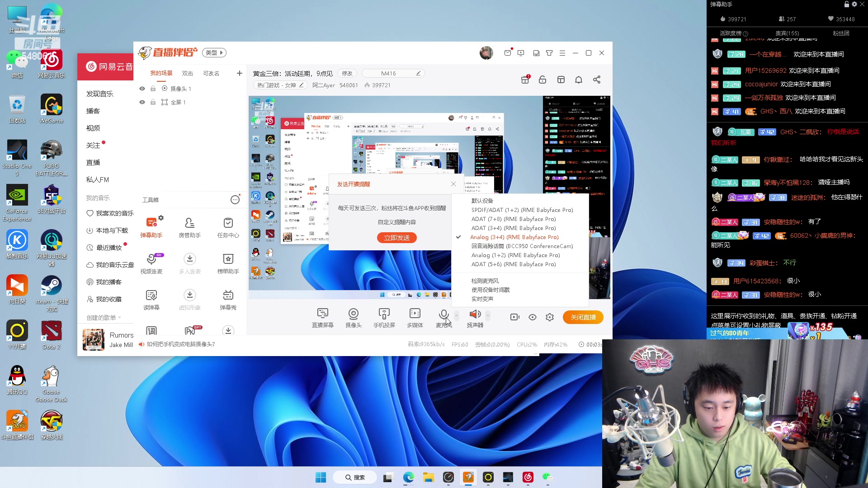
Task: Add a 直播屏幕 screen capture source
Action: pyautogui.click(x=322, y=318)
